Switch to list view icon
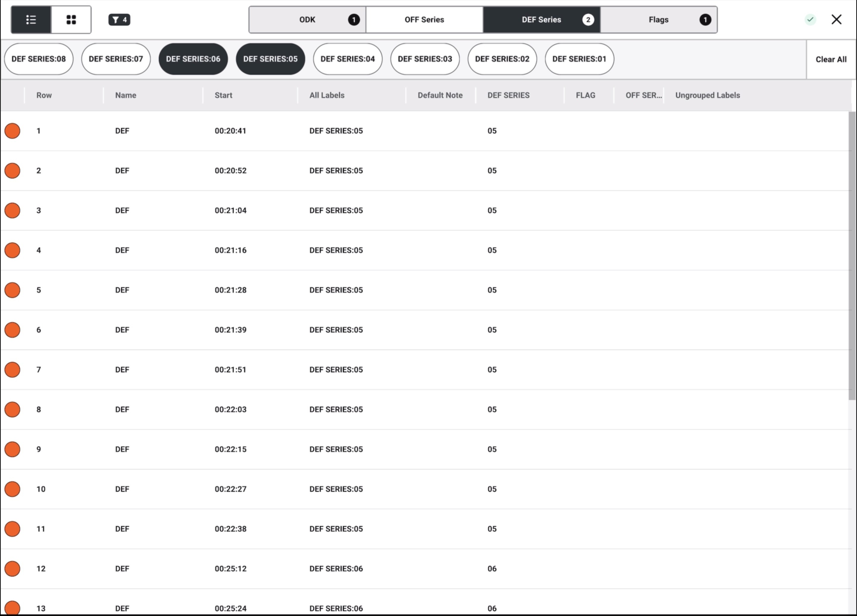 click(31, 20)
